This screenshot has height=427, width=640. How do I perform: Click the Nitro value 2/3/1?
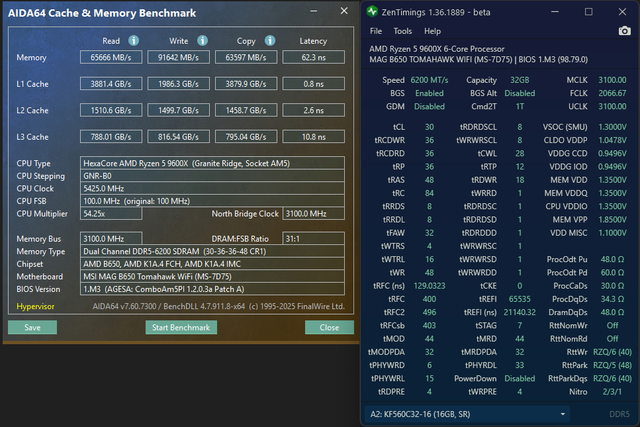coord(612,391)
